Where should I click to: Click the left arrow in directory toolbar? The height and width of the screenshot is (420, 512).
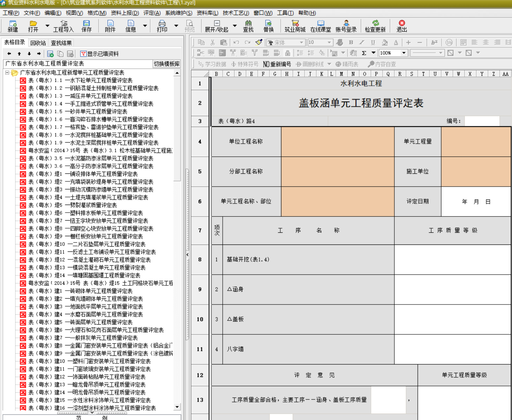9,54
